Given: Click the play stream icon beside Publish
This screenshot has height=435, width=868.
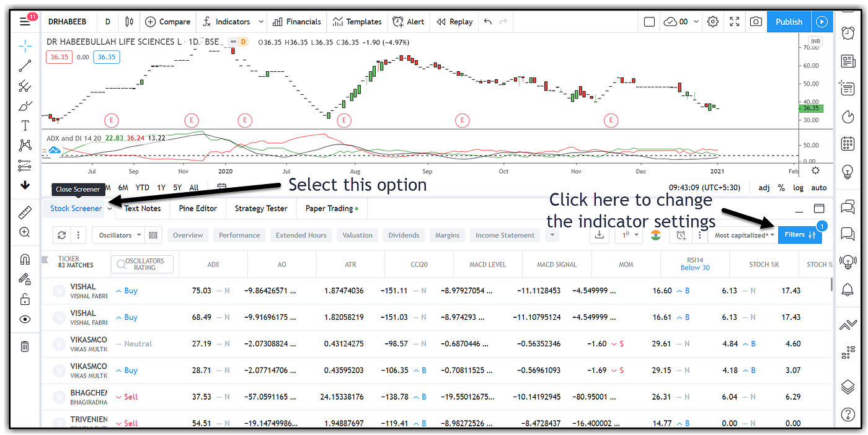Looking at the screenshot, I should (x=821, y=22).
